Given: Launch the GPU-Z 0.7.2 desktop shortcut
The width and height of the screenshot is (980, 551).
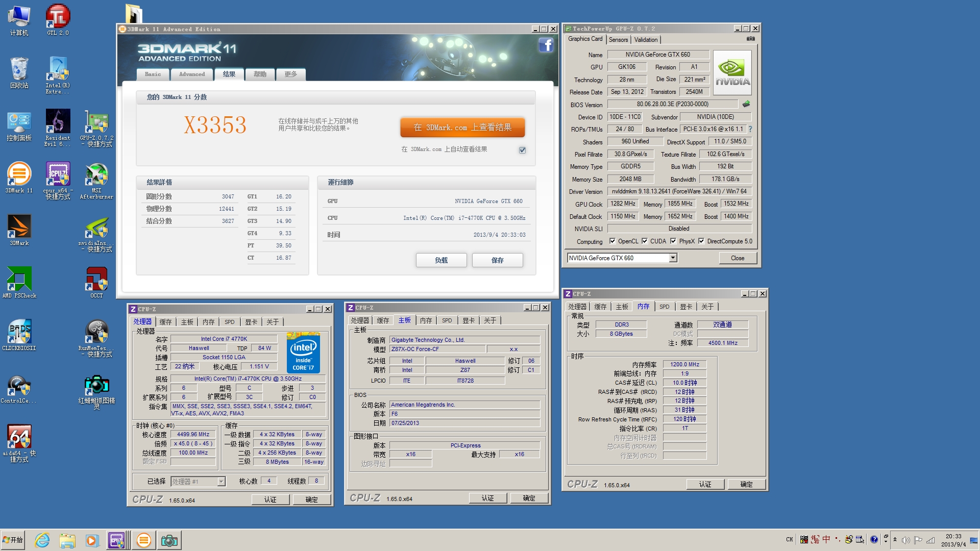Looking at the screenshot, I should pyautogui.click(x=96, y=129).
